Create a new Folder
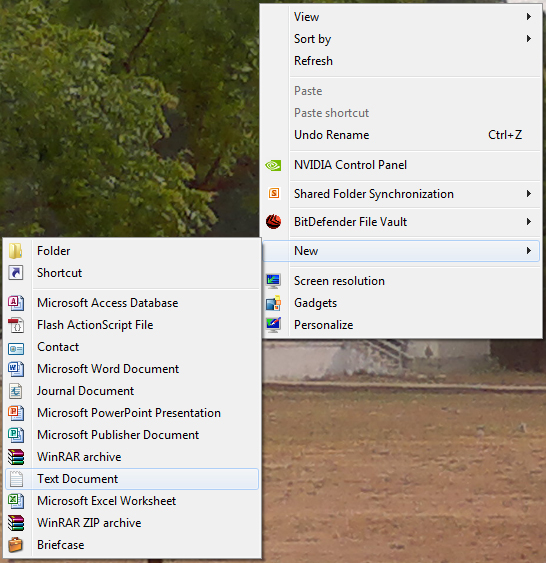 [132, 251]
